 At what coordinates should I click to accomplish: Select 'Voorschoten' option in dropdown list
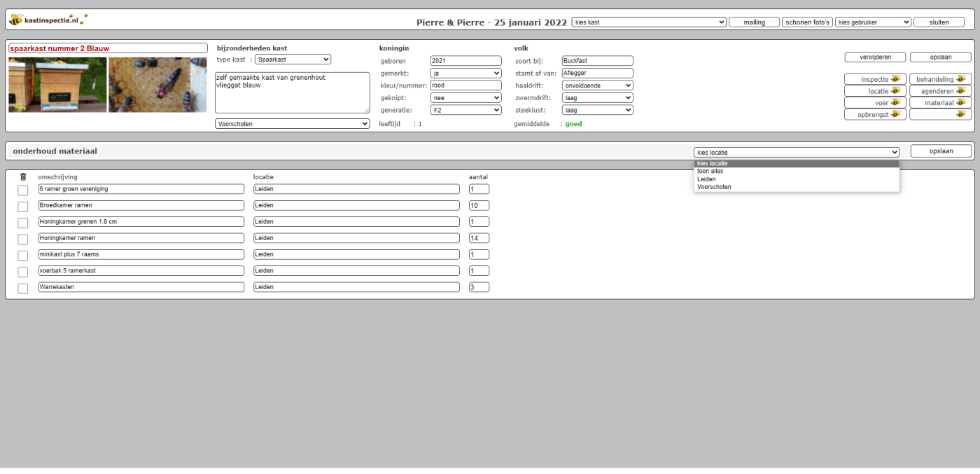(x=797, y=187)
